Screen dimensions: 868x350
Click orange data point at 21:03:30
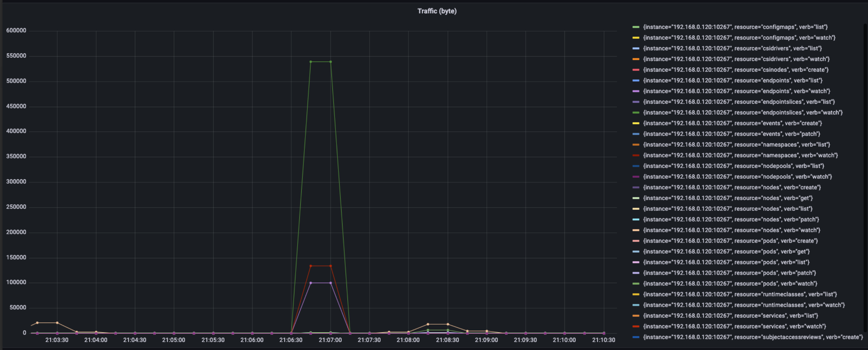[57, 323]
